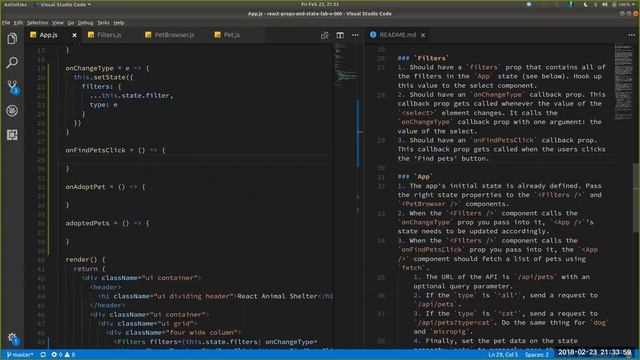
Task: Open the clock showing Fri Feb 23
Action: click(x=320, y=4)
